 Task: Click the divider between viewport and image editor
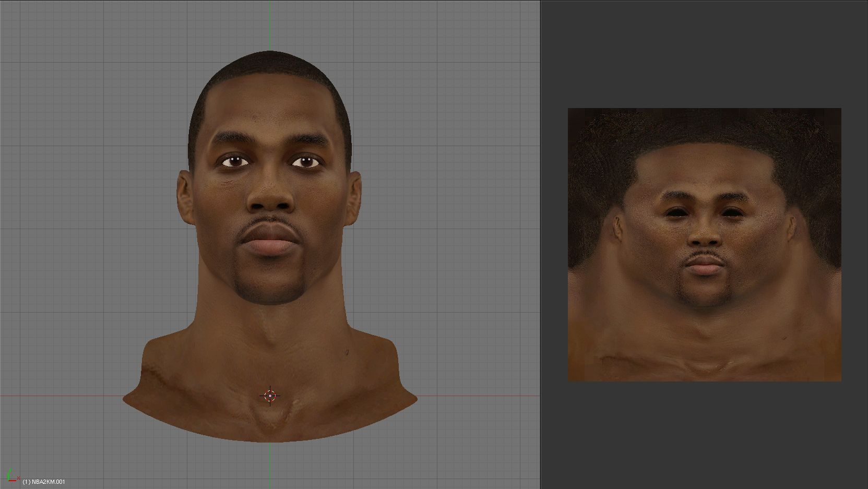(541, 244)
